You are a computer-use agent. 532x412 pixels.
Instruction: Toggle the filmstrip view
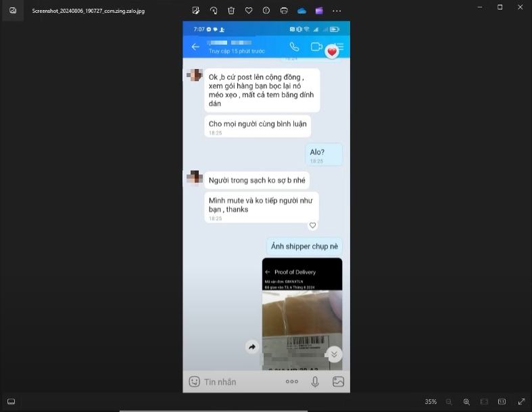[x=11, y=402]
